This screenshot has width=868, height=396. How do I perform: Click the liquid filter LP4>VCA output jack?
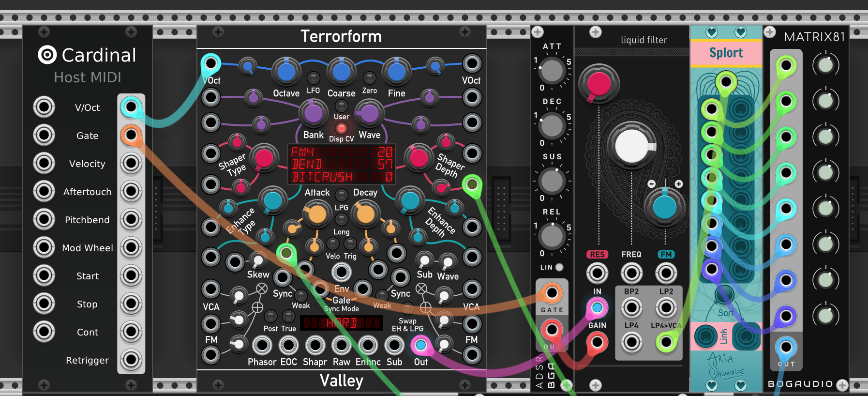pyautogui.click(x=666, y=343)
